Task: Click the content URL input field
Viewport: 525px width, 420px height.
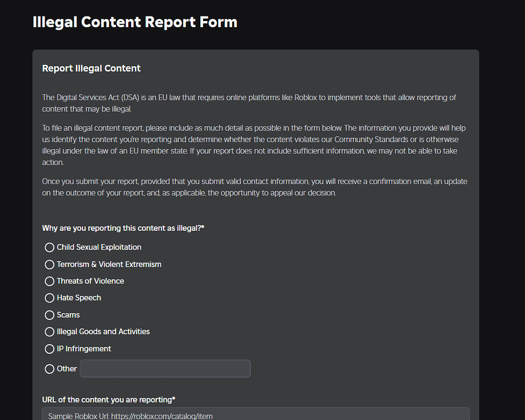Action: [x=255, y=414]
